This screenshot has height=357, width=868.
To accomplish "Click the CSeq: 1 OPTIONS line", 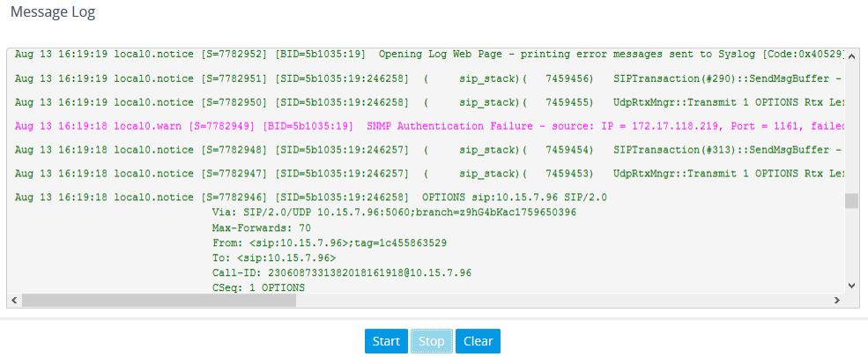I will point(258,287).
